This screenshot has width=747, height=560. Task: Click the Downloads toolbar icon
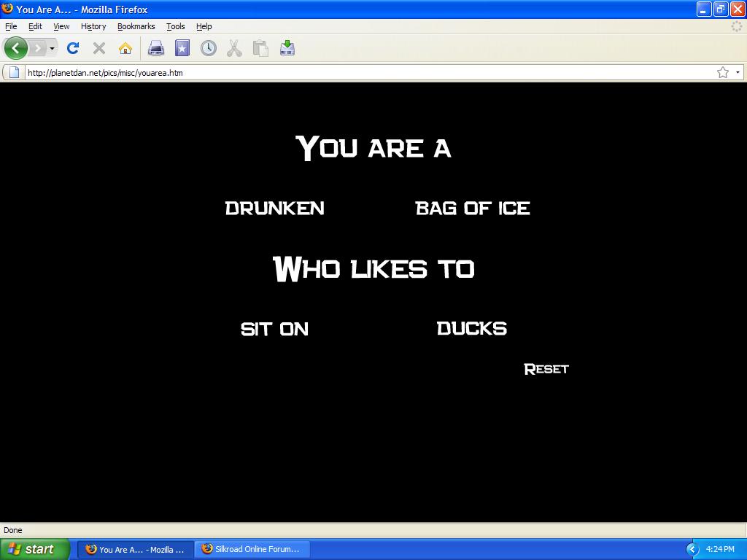click(x=287, y=49)
